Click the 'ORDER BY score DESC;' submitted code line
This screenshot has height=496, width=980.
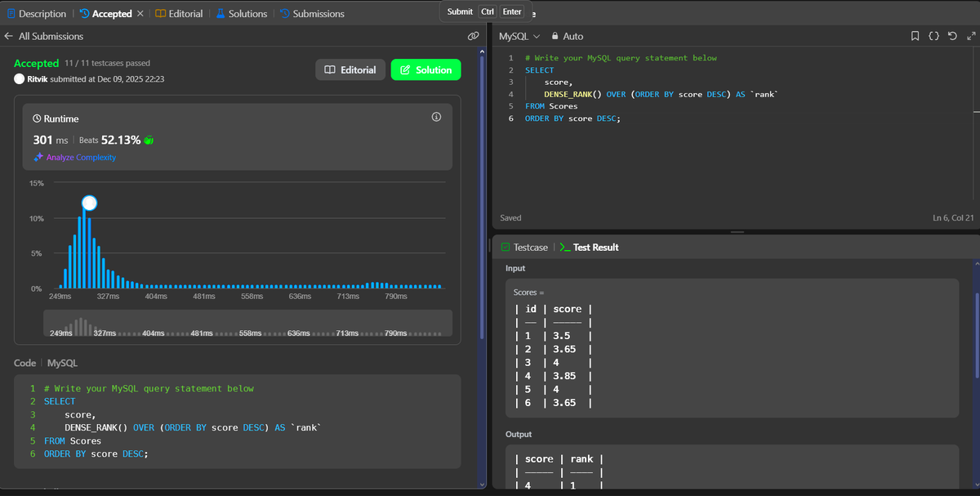[96, 454]
